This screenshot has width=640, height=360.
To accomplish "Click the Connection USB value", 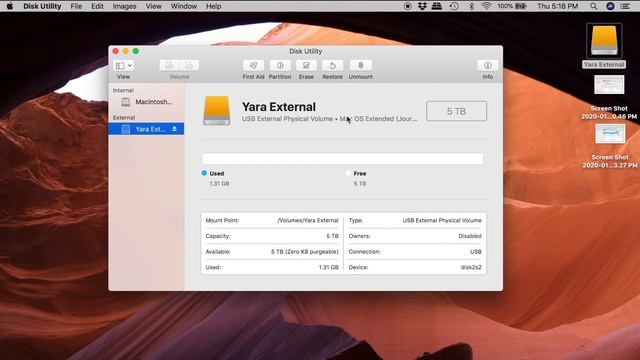I will pyautogui.click(x=476, y=252).
